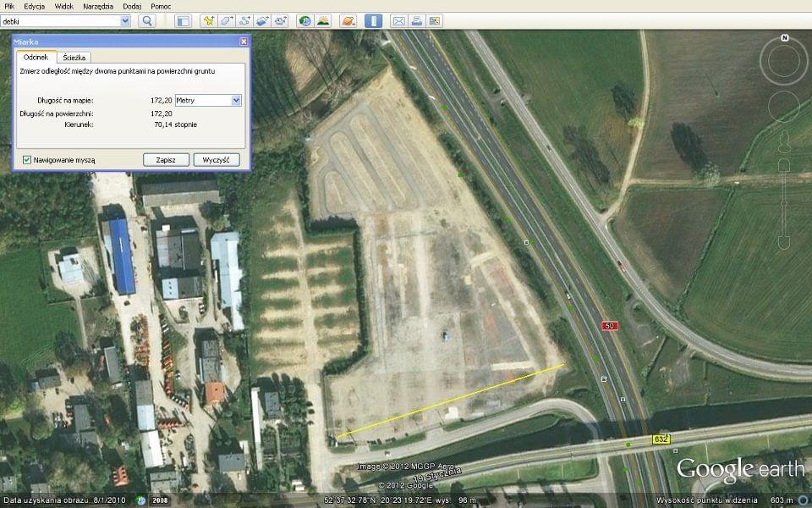
Task: Toggle the sidebar panel icon
Action: [183, 20]
